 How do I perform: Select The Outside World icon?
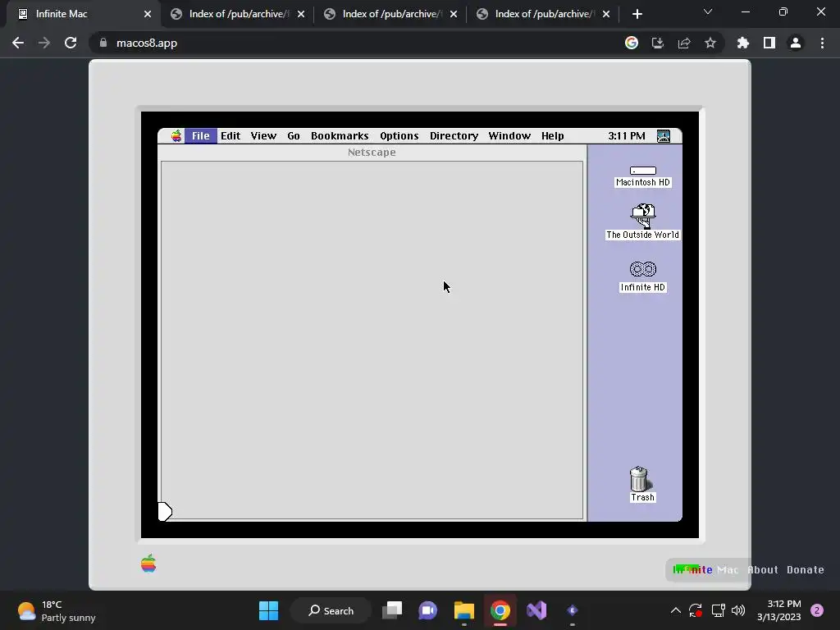click(643, 221)
